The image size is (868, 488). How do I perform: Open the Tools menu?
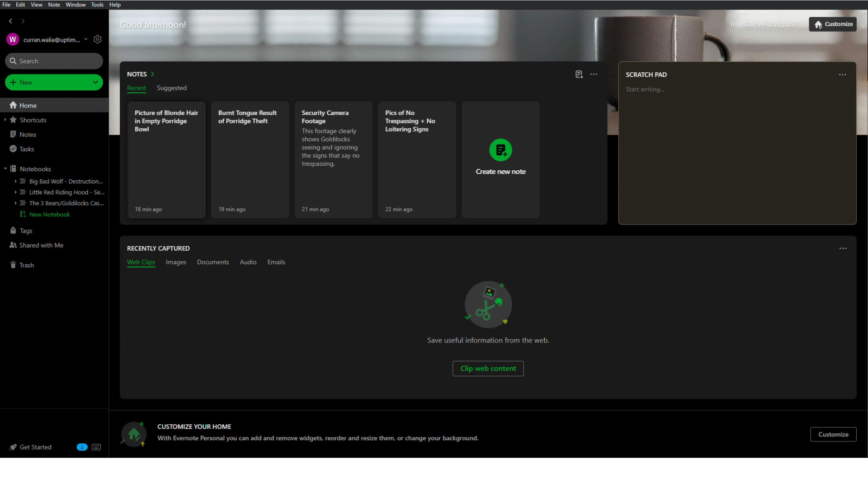[x=97, y=5]
